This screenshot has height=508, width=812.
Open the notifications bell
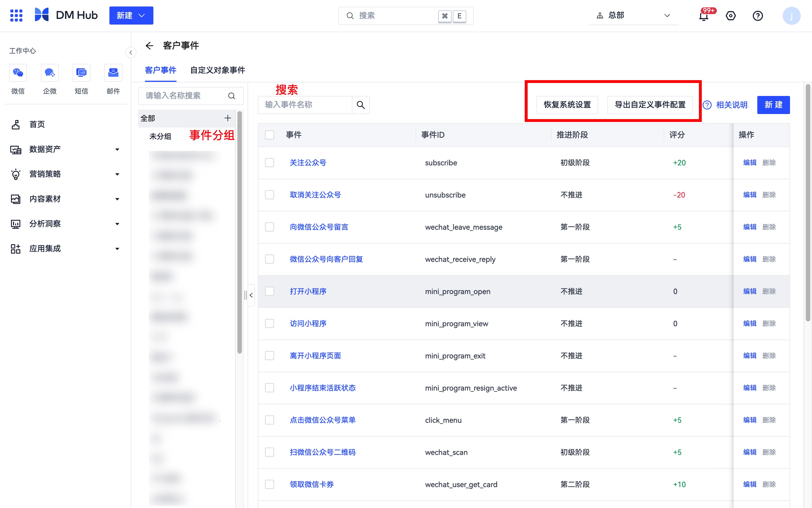[704, 16]
